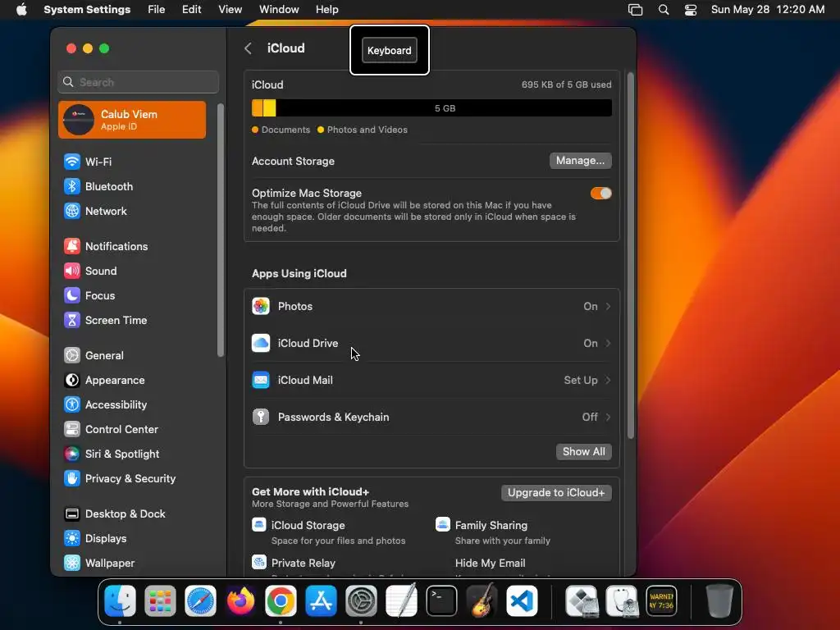Open Console app in the Dock
The height and width of the screenshot is (630, 840).
662,601
